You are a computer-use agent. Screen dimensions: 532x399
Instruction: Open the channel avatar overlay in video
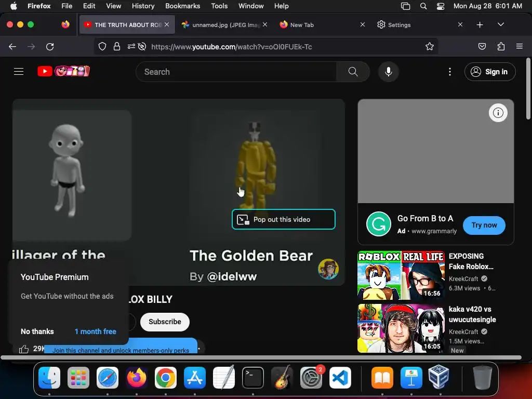(328, 269)
